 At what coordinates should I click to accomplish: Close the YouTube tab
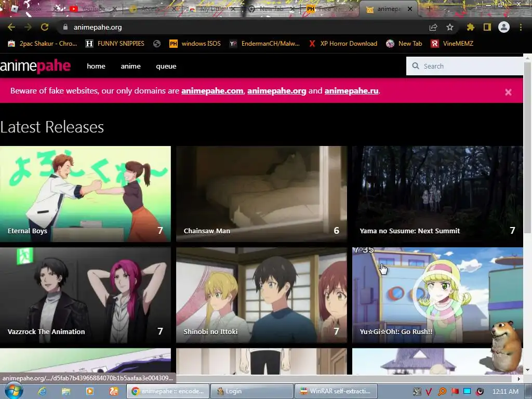click(x=115, y=9)
